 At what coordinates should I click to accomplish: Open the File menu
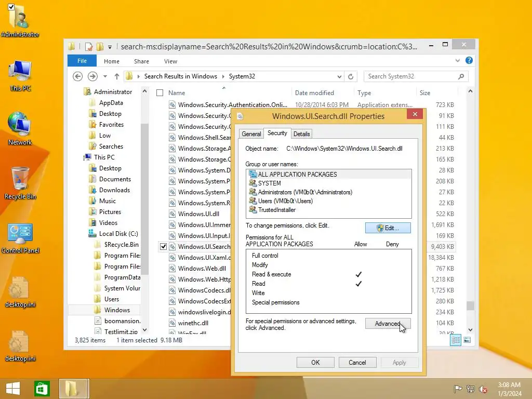[82, 61]
